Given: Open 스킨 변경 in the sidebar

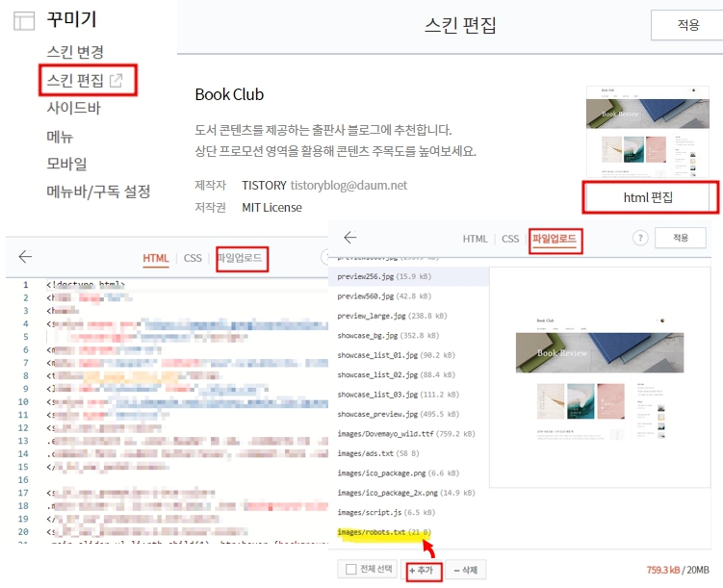Looking at the screenshot, I should point(75,52).
